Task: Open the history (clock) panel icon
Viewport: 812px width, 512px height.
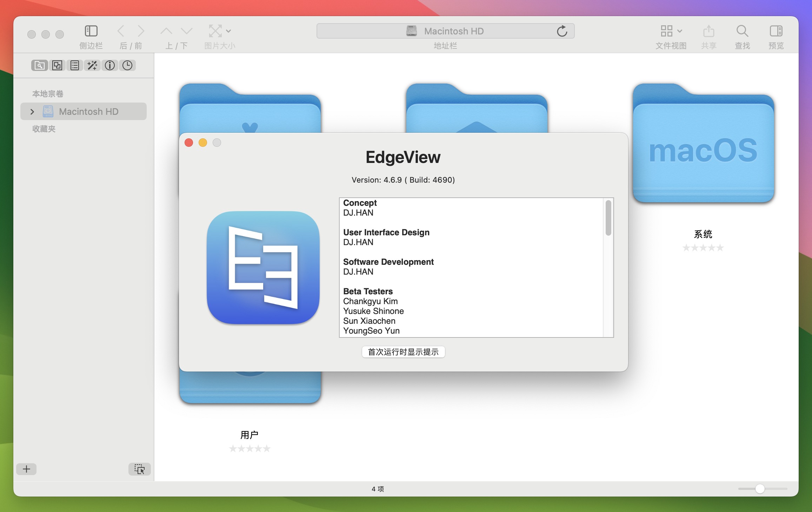Action: pos(127,65)
